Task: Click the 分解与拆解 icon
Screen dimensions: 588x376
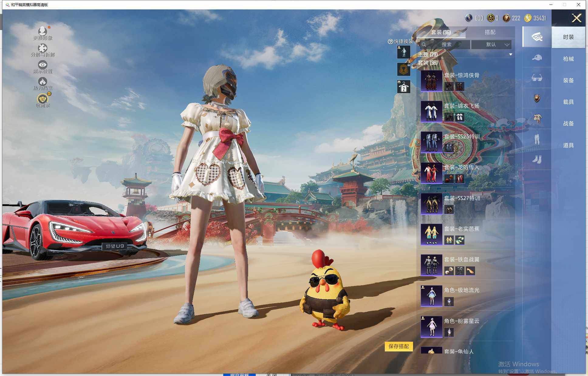Action: coord(43,48)
